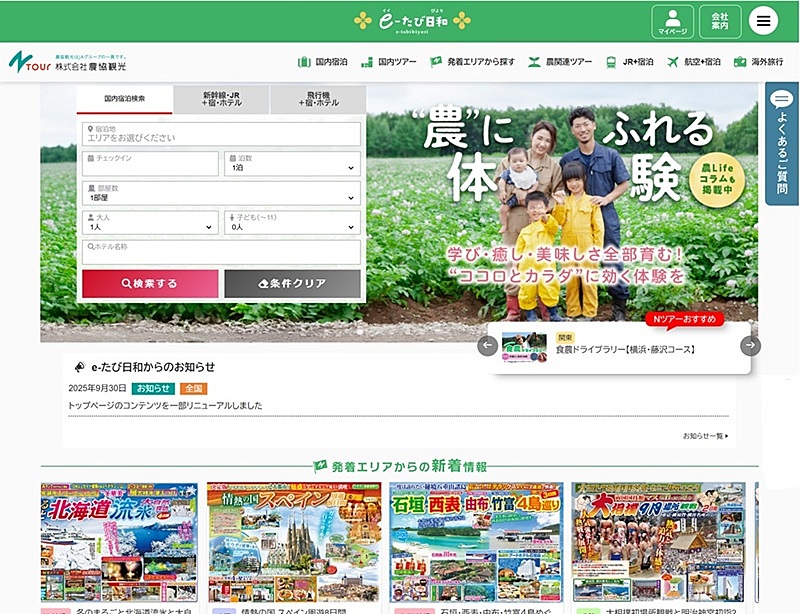Open 国内宿泊 in the navigation menu
The image size is (800, 614).
click(x=322, y=62)
